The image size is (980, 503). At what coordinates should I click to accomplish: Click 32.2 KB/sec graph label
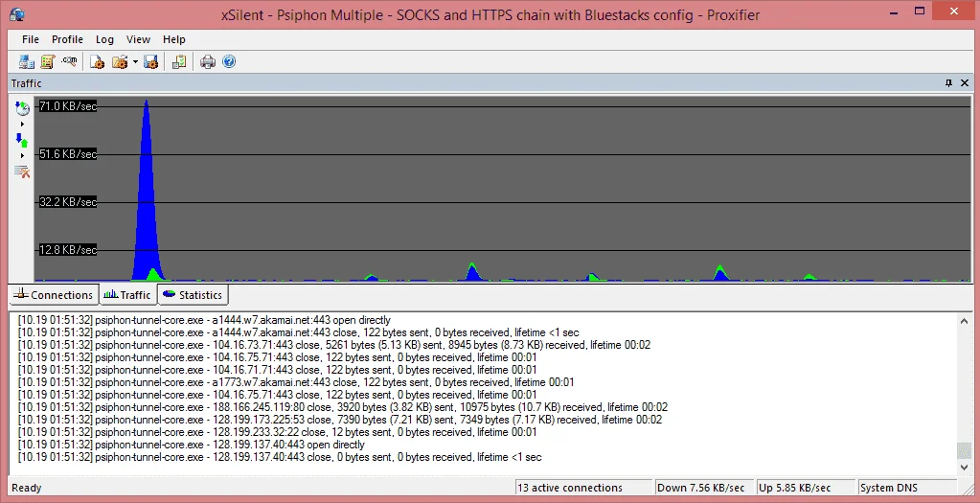(x=67, y=202)
